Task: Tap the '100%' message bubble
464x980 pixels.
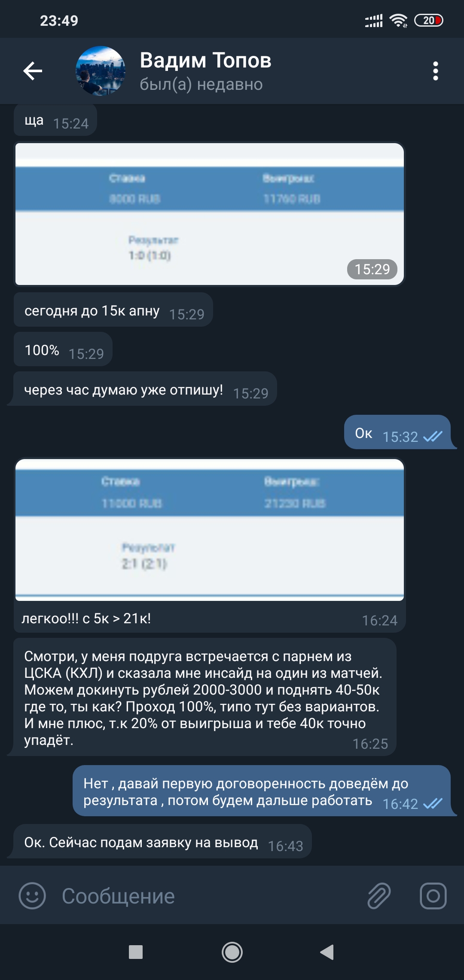Action: (63, 349)
